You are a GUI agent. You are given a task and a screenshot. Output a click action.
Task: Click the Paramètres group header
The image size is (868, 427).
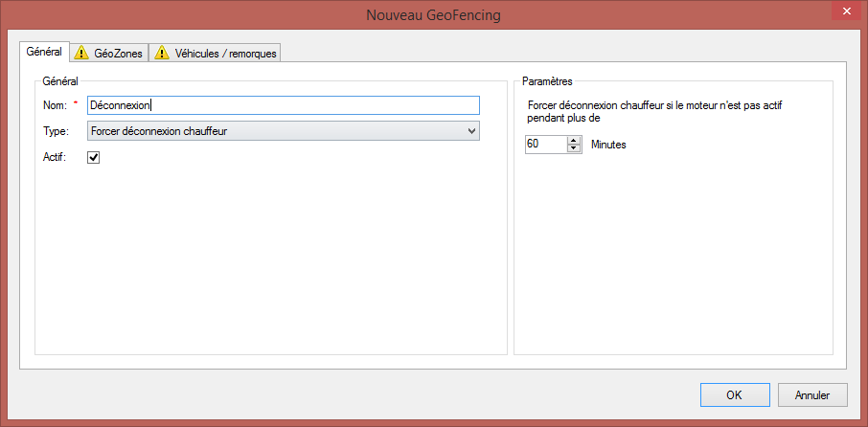pos(547,81)
